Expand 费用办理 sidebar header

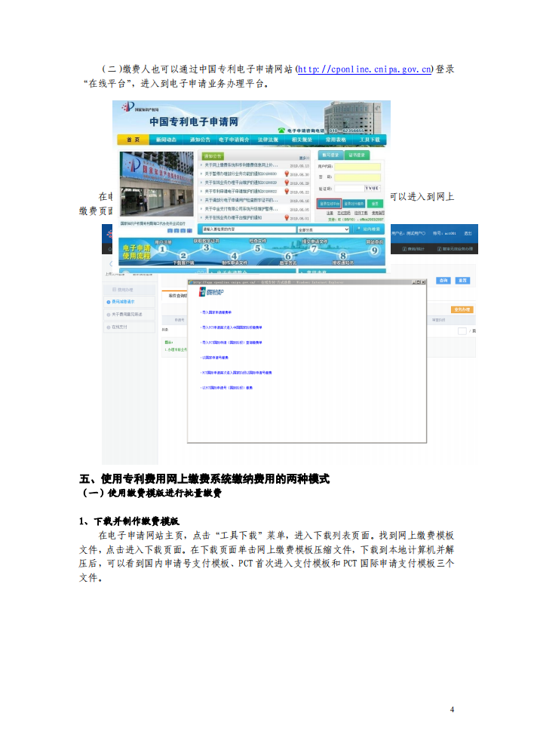(x=130, y=289)
